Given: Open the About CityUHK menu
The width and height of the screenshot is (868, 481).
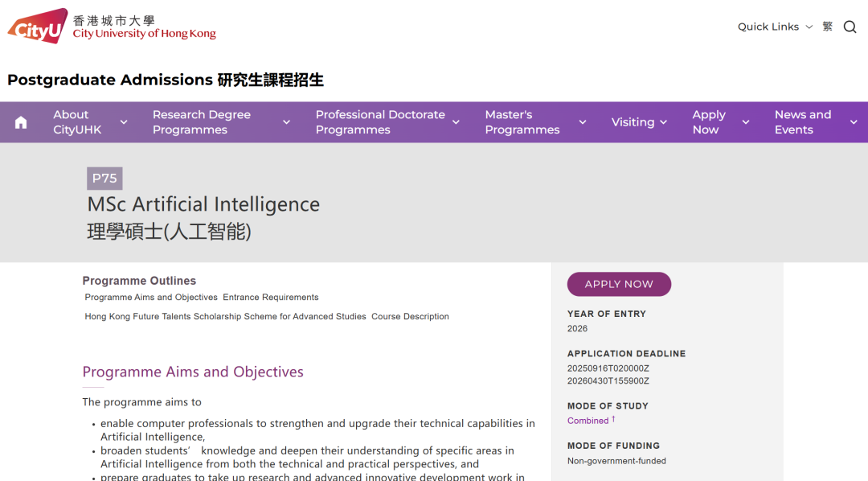Looking at the screenshot, I should click(77, 122).
